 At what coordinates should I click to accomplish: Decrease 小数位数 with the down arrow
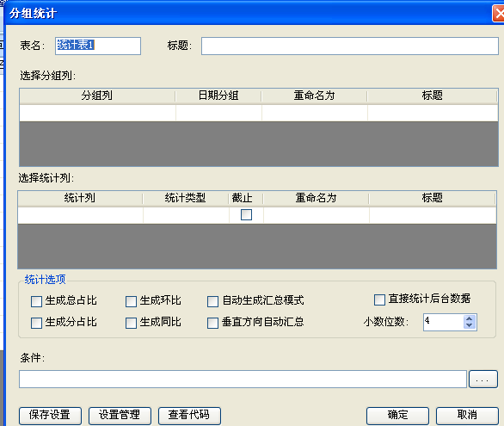click(470, 325)
